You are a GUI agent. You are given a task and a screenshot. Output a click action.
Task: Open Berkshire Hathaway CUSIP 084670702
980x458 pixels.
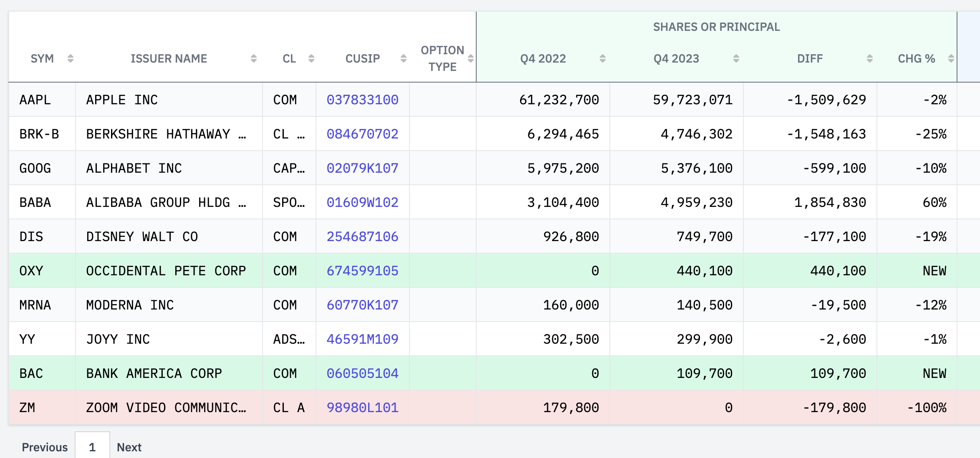pos(362,134)
